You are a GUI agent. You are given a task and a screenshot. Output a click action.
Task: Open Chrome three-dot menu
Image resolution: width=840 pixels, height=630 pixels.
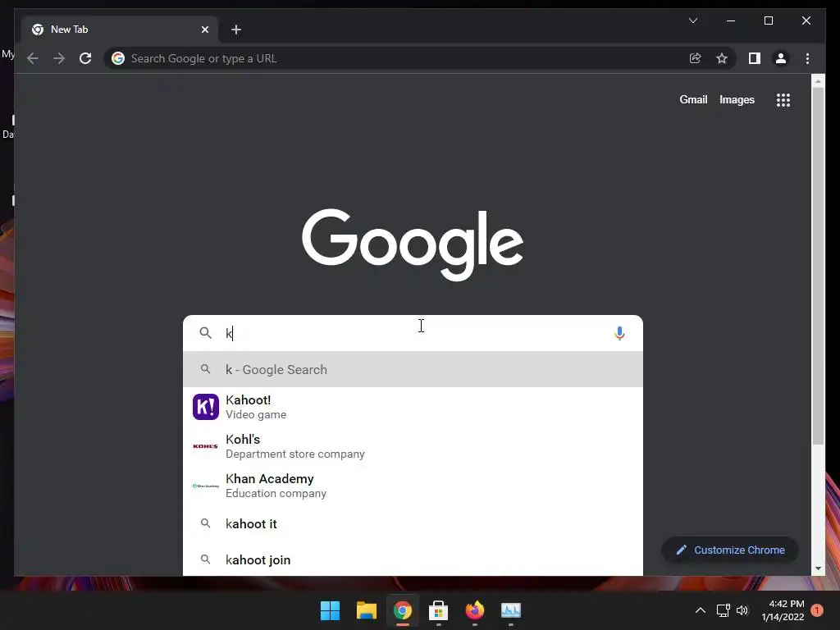pyautogui.click(x=807, y=58)
